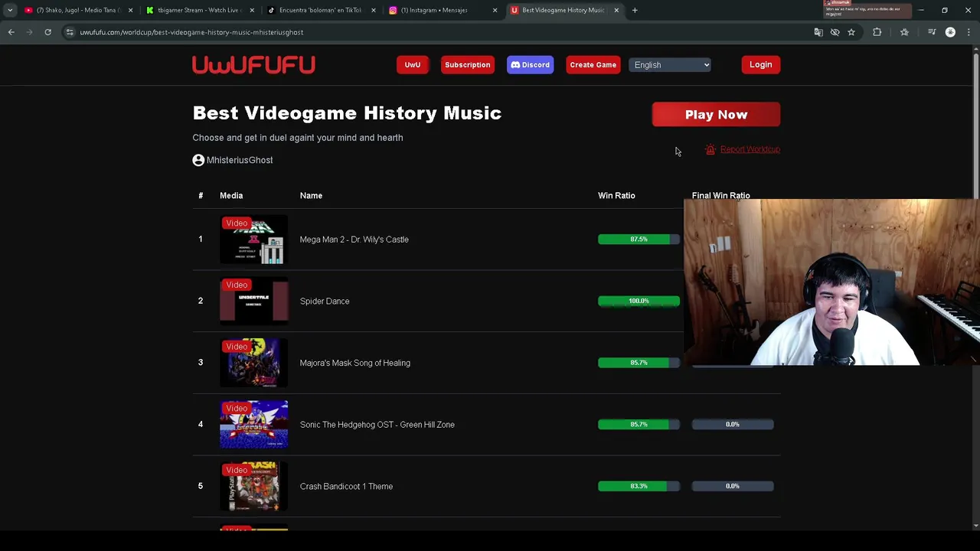Click Crash Bandicoot's 0.0% final win ratio bar
This screenshot has height=551, width=980.
pyautogui.click(x=733, y=486)
